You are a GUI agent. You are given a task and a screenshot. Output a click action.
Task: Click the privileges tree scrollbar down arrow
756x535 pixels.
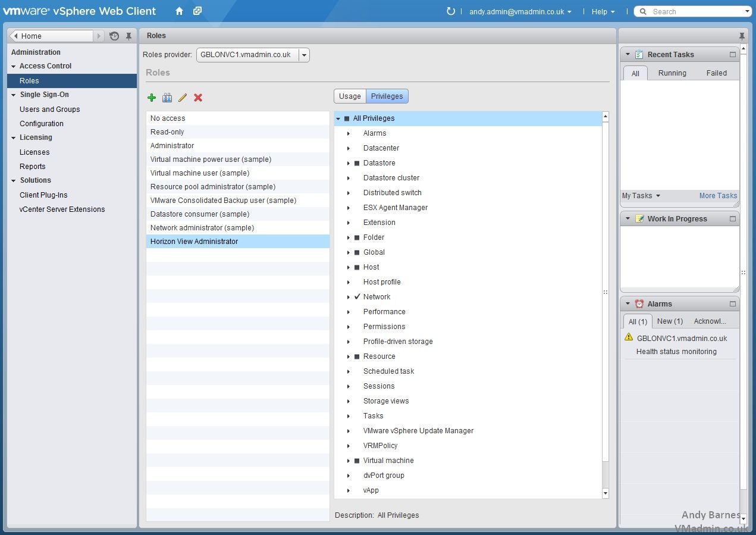point(606,493)
